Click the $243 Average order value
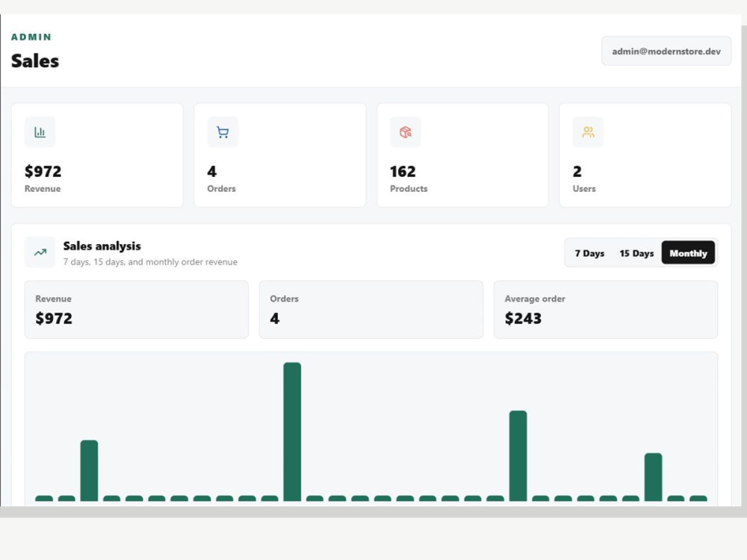747x560 pixels. [x=523, y=318]
